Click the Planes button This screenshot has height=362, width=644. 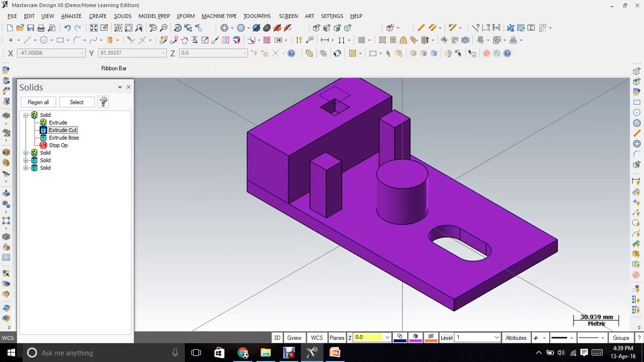[x=337, y=338]
